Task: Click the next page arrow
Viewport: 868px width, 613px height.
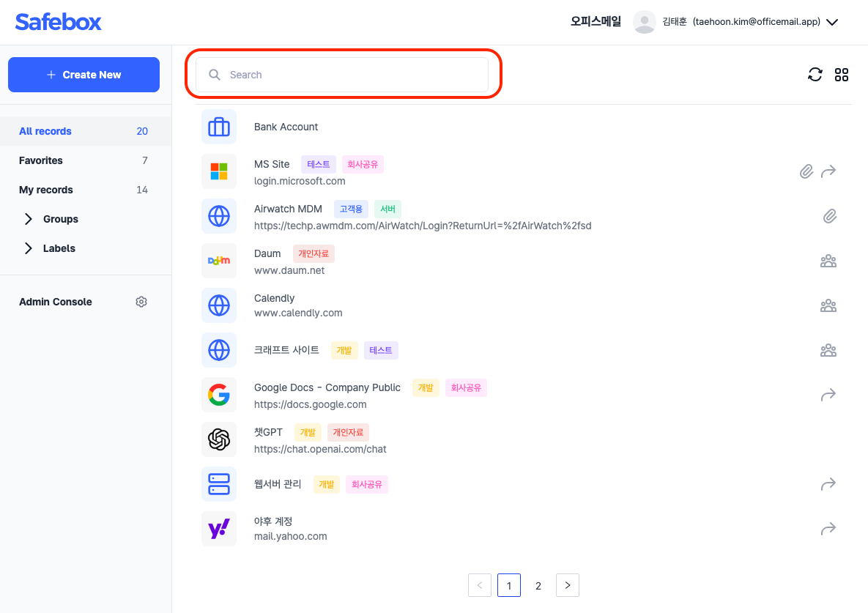Action: coord(568,585)
